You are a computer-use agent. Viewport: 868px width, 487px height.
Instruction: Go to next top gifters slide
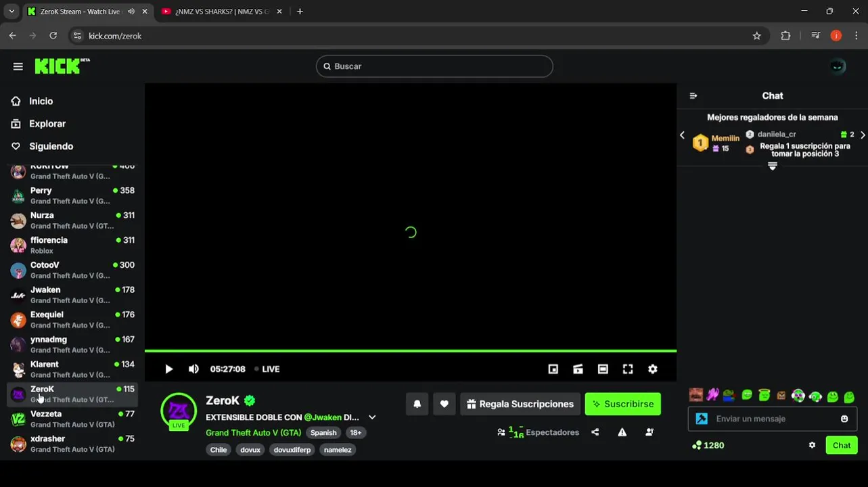pos(863,135)
